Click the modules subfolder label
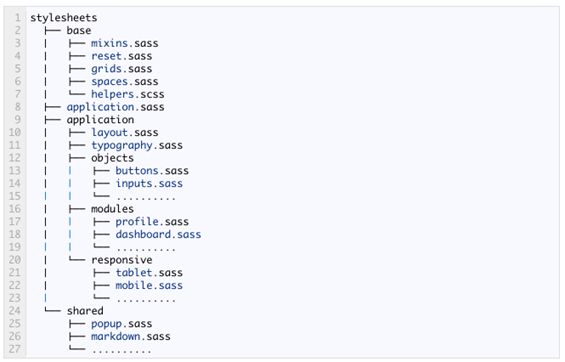Screen dimensions: 565x362 tap(112, 209)
